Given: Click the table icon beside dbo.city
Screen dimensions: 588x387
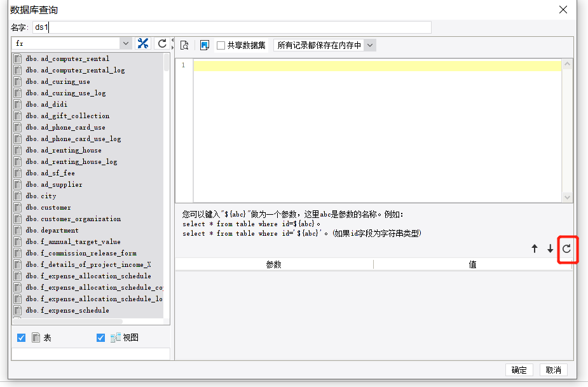Looking at the screenshot, I should pos(18,196).
